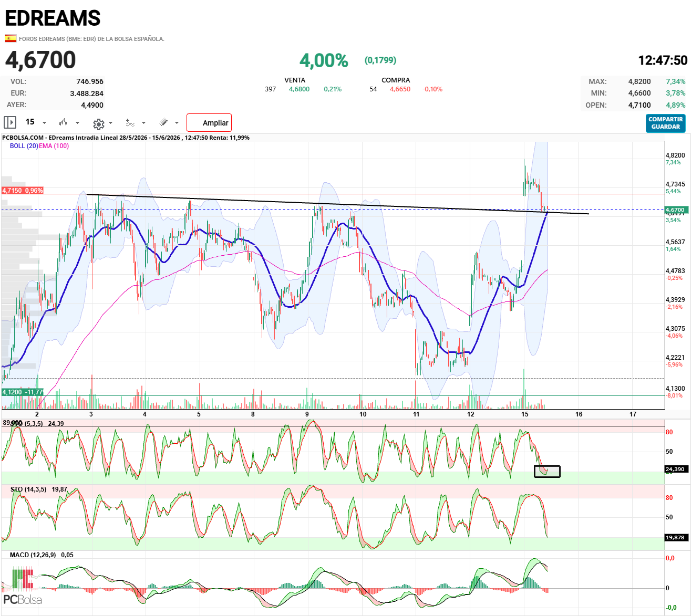
Task: Click the MACD (12,26,9) indicator label
Action: coord(33,555)
